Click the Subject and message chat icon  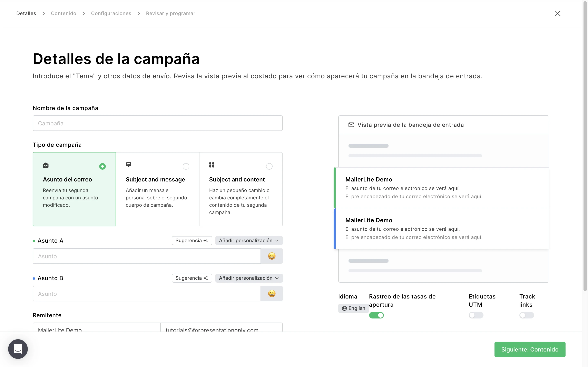(x=129, y=165)
